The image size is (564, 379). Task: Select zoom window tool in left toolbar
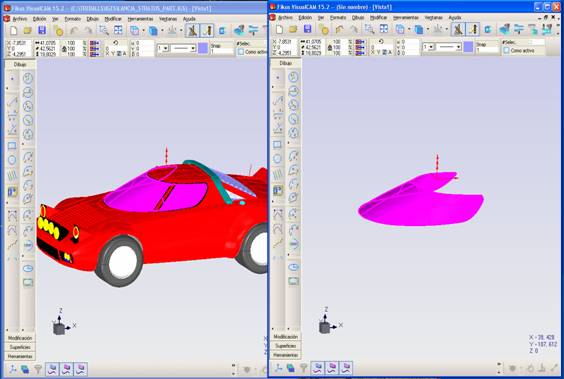pyautogui.click(x=104, y=31)
